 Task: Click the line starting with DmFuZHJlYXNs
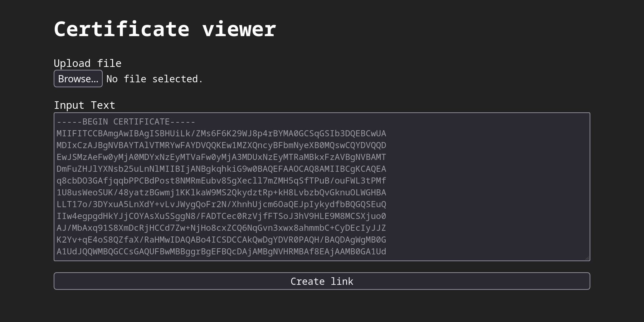pos(221,169)
